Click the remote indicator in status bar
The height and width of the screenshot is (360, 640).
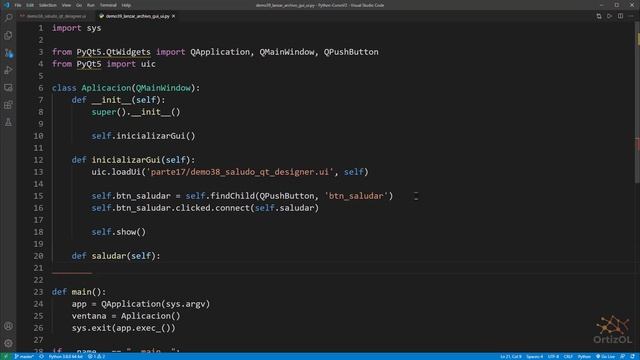(6, 356)
